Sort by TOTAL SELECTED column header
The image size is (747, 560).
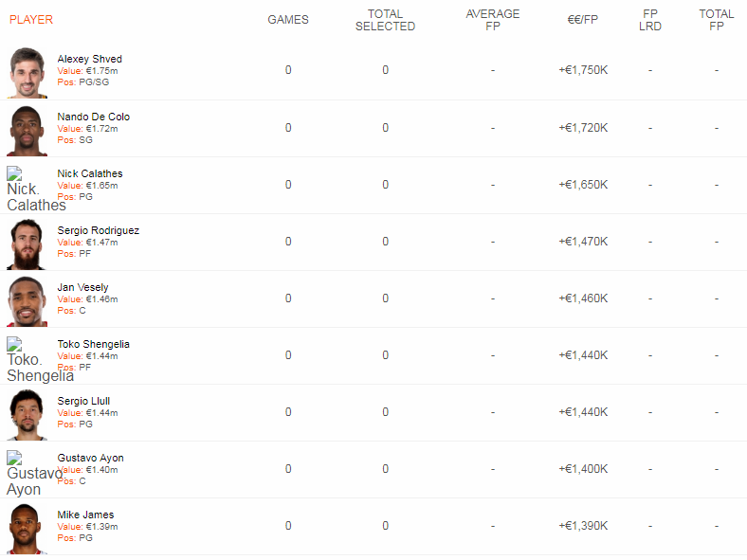point(385,20)
